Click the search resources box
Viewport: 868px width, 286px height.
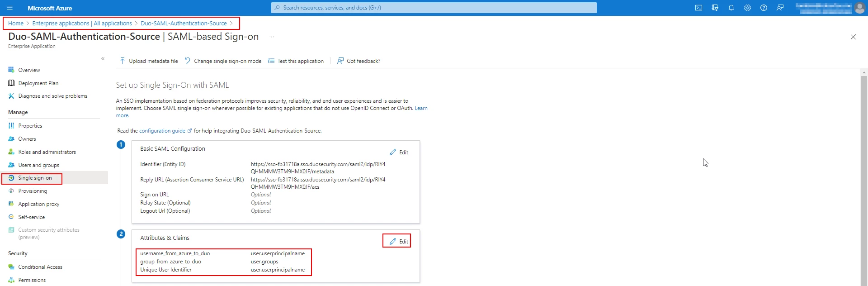pos(434,8)
